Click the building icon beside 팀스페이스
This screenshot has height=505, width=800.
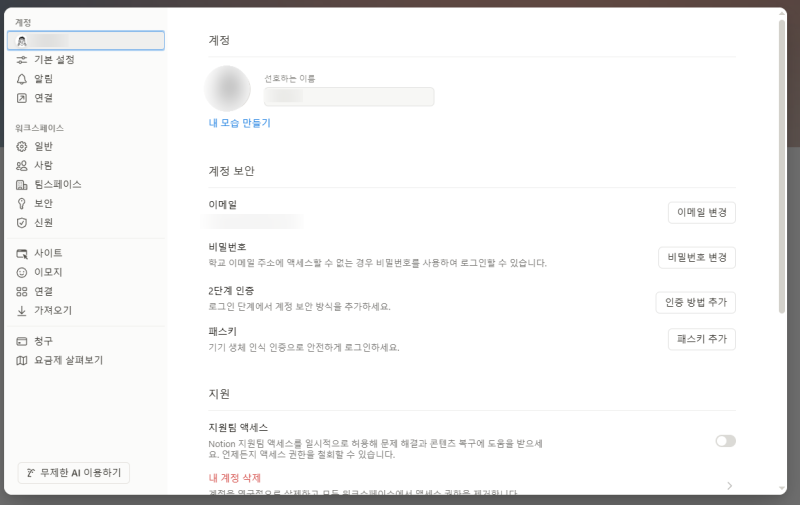click(x=21, y=185)
